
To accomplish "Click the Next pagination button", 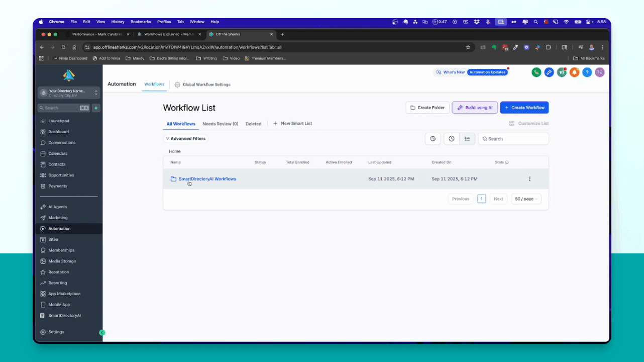I will (498, 199).
